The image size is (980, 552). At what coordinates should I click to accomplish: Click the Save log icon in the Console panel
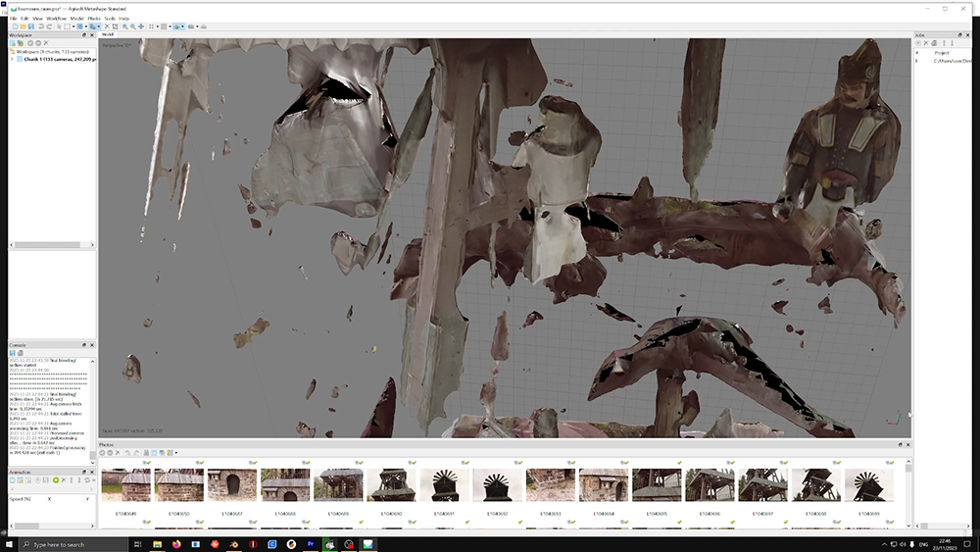pyautogui.click(x=14, y=353)
